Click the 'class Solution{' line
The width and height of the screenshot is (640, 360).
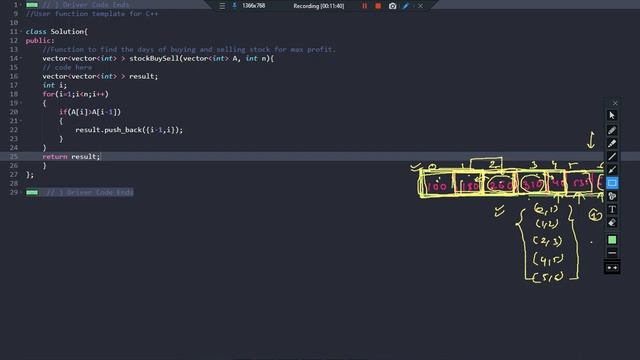click(57, 31)
